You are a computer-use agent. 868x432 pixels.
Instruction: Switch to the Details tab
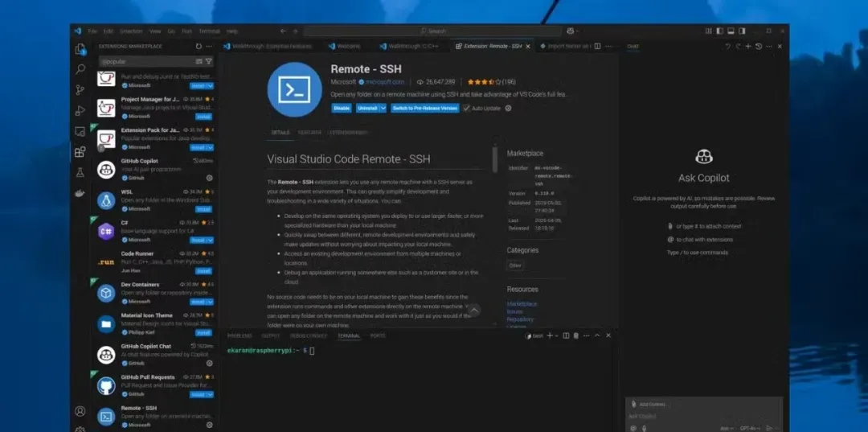coord(280,133)
